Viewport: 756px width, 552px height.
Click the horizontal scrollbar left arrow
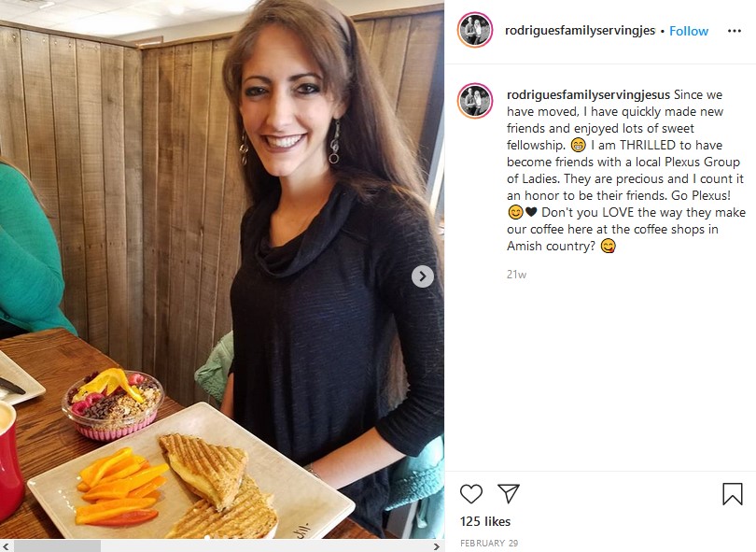(x=6, y=546)
